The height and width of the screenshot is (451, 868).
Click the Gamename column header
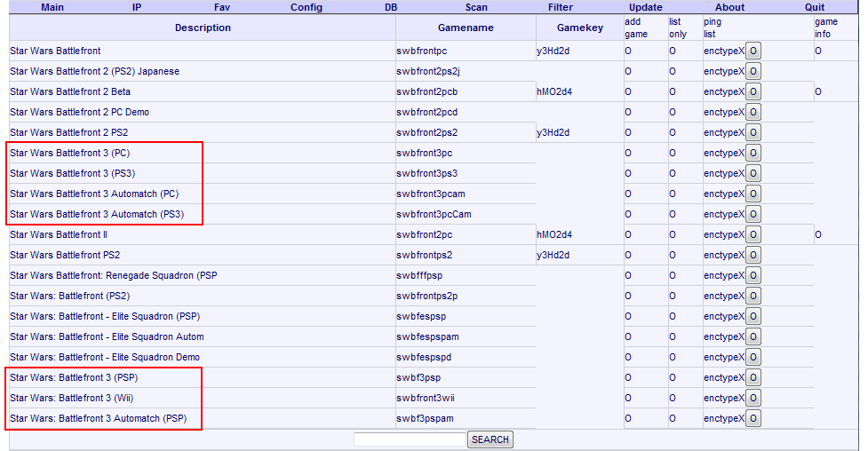[466, 28]
